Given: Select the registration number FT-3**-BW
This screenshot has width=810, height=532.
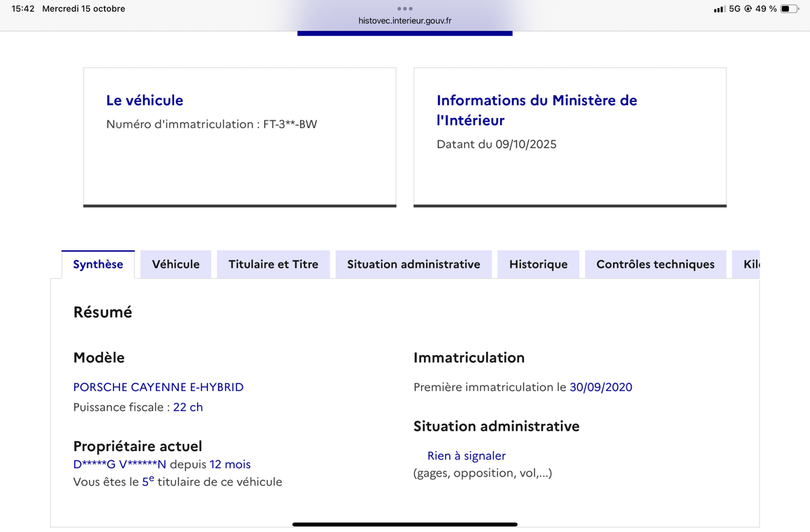Looking at the screenshot, I should (290, 124).
